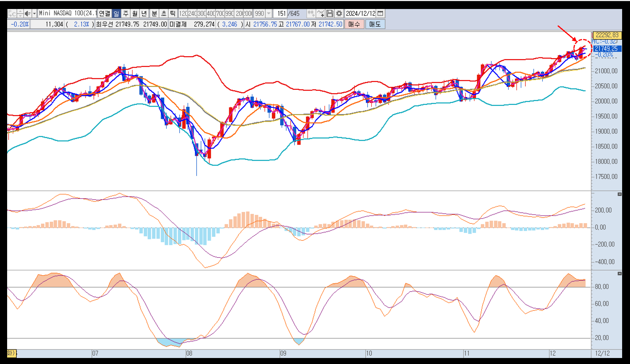The image size is (630, 364).
Task: Click the -0.20% change rate value
Action: [x=19, y=24]
